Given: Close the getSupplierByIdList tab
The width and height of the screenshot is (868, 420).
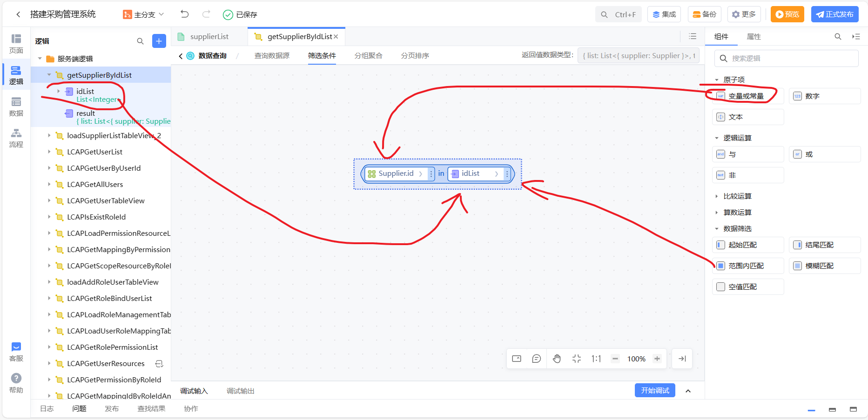Looking at the screenshot, I should pyautogui.click(x=336, y=37).
